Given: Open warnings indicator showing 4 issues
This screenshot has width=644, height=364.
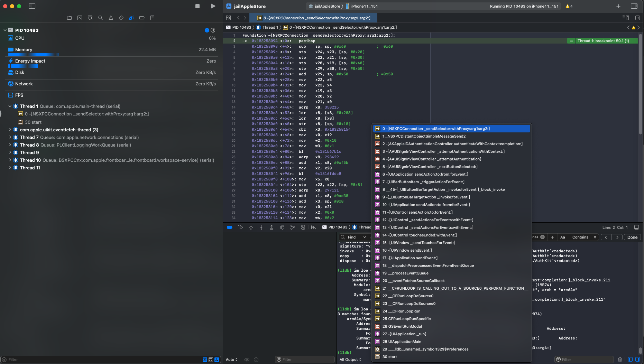Looking at the screenshot, I should point(569,6).
